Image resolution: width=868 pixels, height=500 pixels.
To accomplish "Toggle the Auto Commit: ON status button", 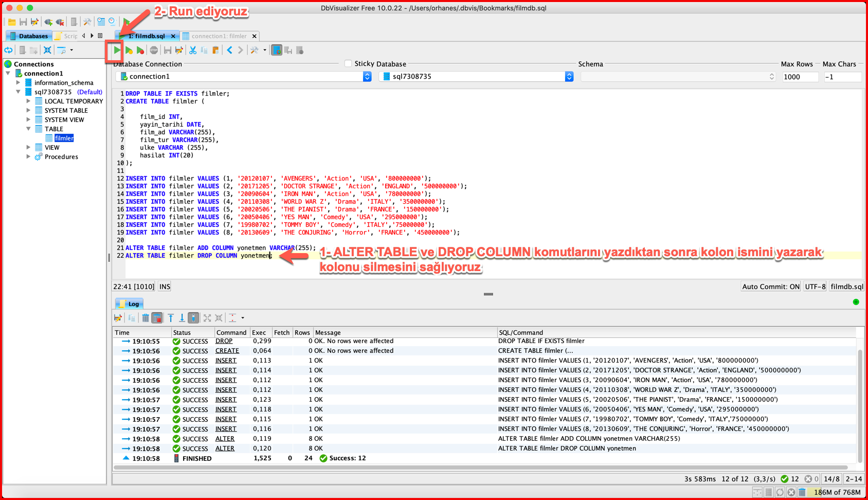I will 771,287.
